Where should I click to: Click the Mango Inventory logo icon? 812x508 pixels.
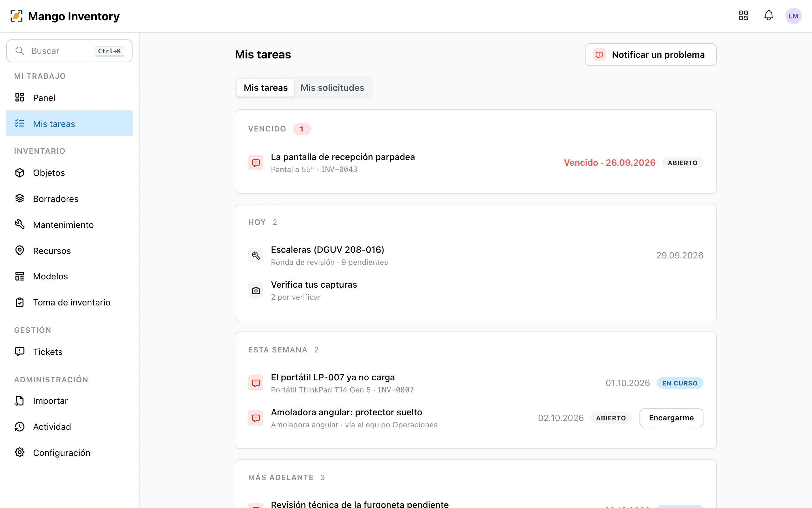[16, 16]
